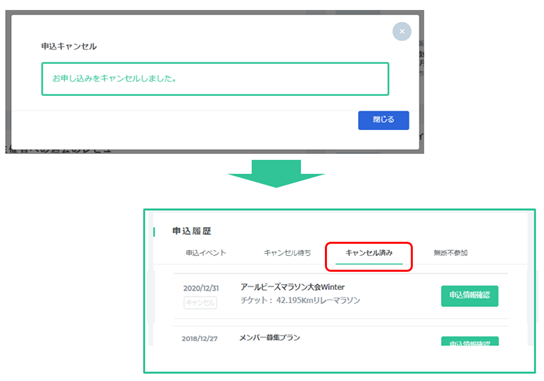Viewport: 544px width, 381px height.
Task: Click 申込情報確認 button for メンバー募集プラン
Action: (470, 341)
